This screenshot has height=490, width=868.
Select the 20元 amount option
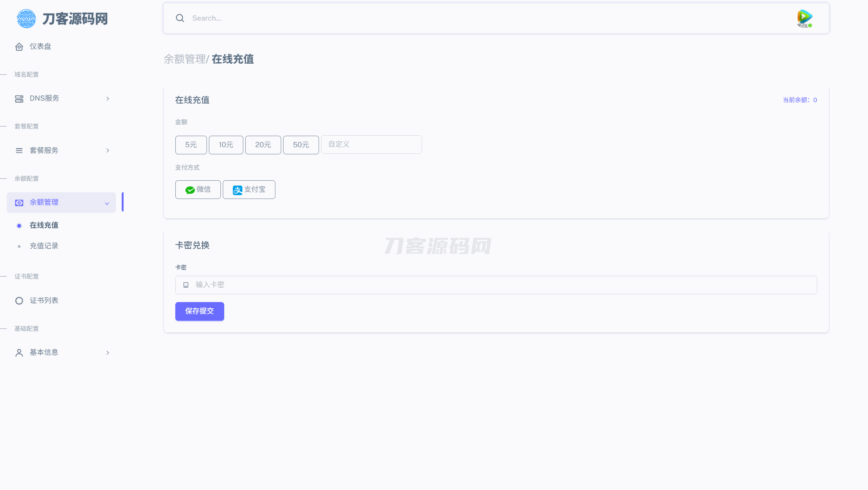pyautogui.click(x=263, y=145)
